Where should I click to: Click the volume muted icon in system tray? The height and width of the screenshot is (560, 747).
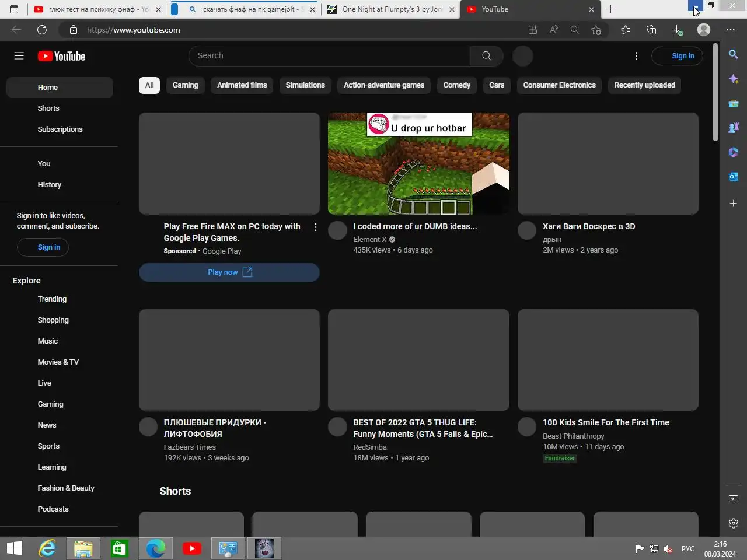pyautogui.click(x=668, y=549)
